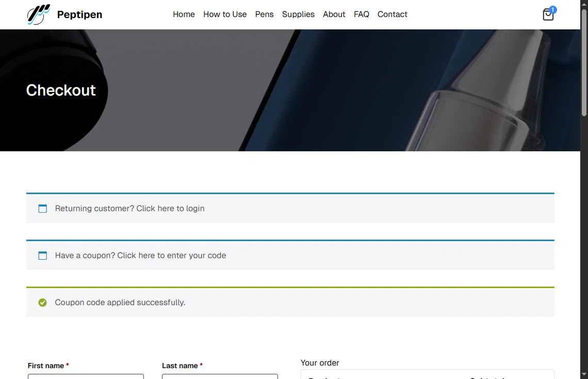Open the FAQ menu item
Viewport: 588px width, 379px height.
click(362, 14)
